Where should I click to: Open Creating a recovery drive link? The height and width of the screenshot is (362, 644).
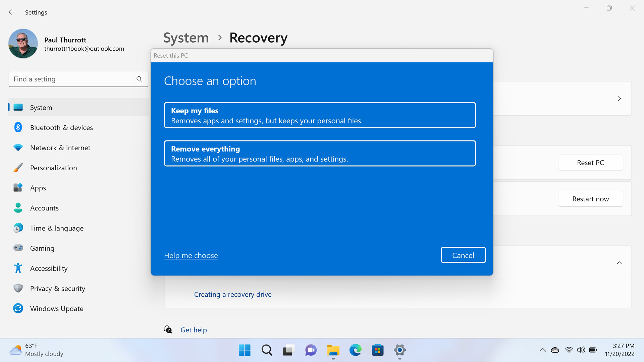[x=233, y=295]
